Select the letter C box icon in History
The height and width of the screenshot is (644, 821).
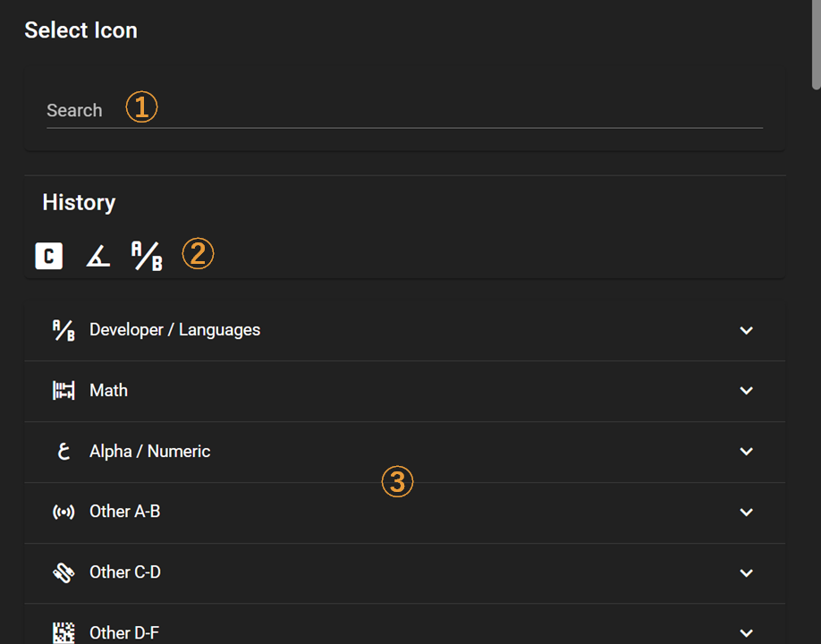tap(48, 256)
